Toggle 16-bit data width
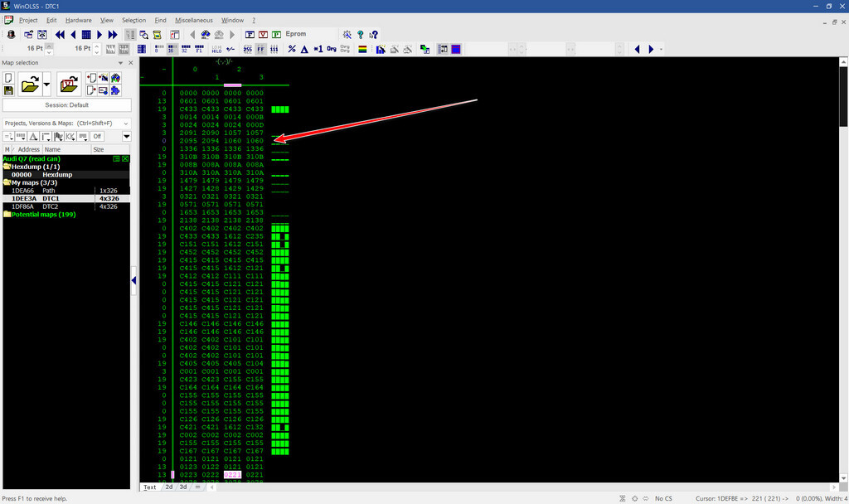The image size is (849, 504). [172, 49]
